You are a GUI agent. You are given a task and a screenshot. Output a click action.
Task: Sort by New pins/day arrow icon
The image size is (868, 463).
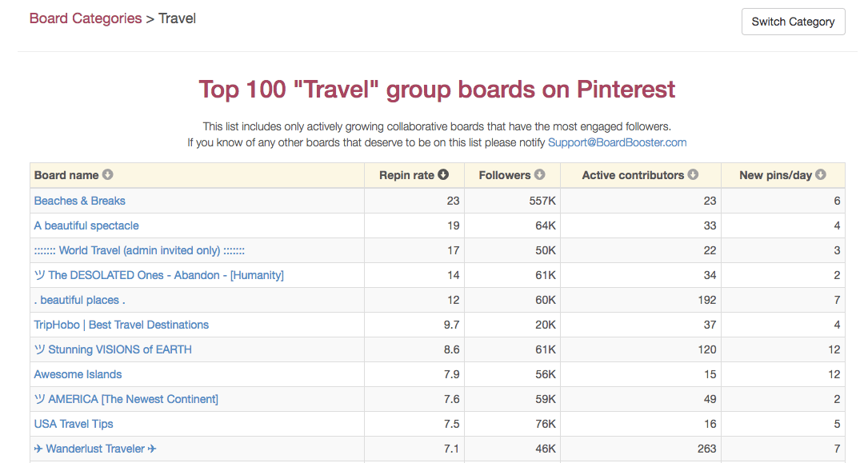coord(821,175)
